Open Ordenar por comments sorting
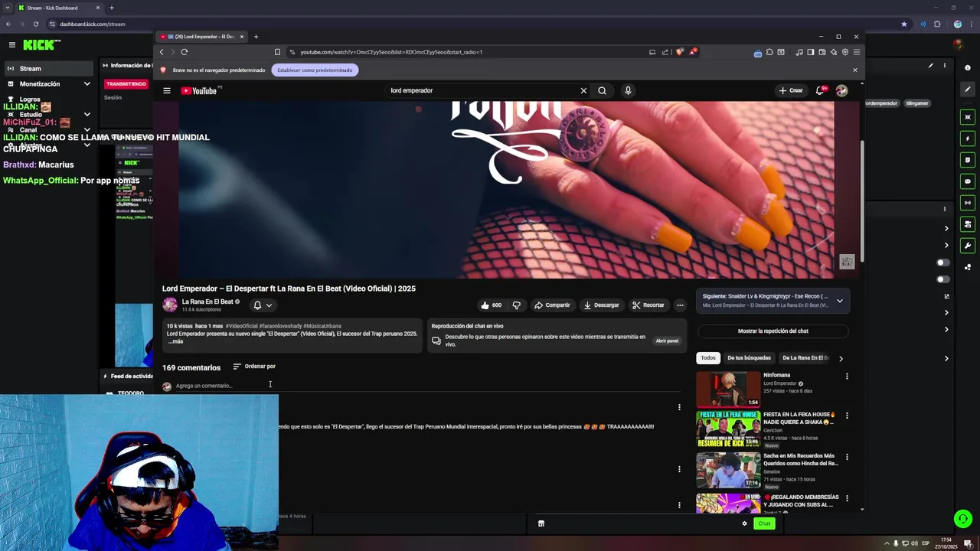The image size is (980, 551). pyautogui.click(x=254, y=367)
